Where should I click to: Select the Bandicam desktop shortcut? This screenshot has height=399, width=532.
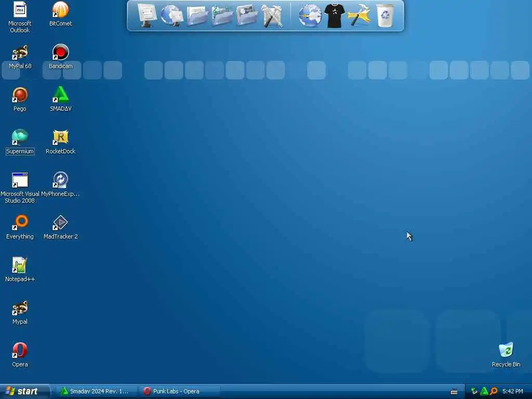60,57
